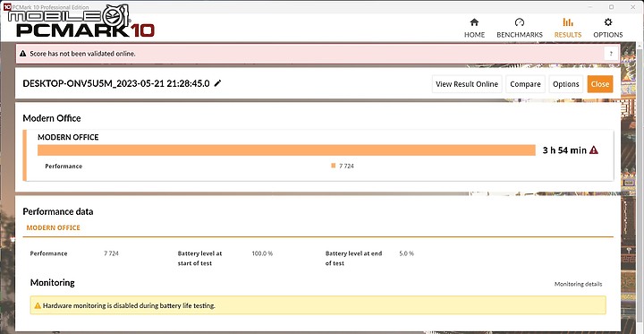Open Options via the gear icon
The image size is (644, 334).
(x=608, y=22)
